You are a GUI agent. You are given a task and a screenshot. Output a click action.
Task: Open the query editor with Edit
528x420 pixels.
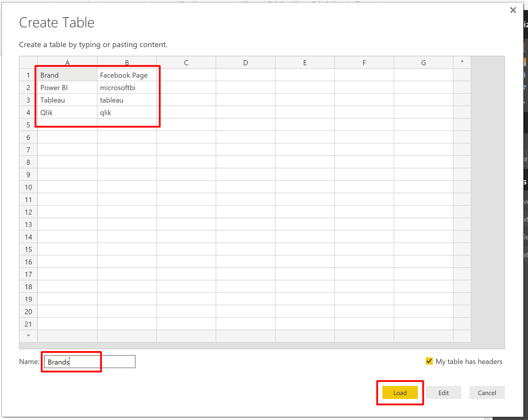click(443, 392)
